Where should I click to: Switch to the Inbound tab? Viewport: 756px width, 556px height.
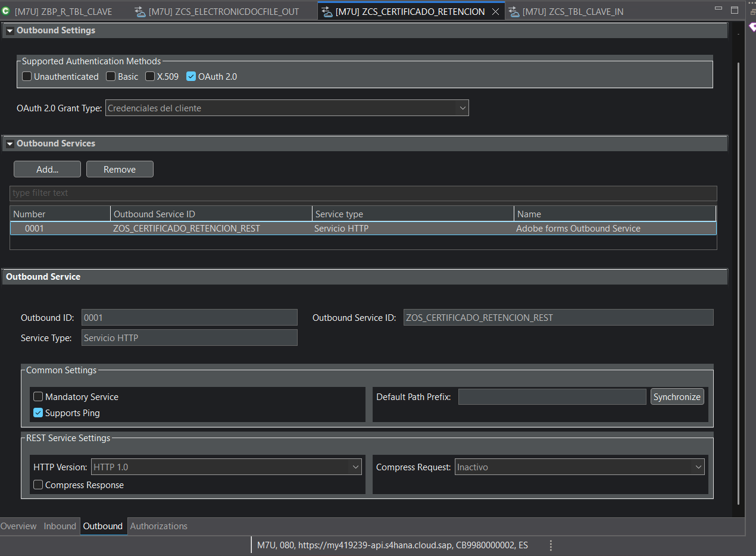point(60,526)
